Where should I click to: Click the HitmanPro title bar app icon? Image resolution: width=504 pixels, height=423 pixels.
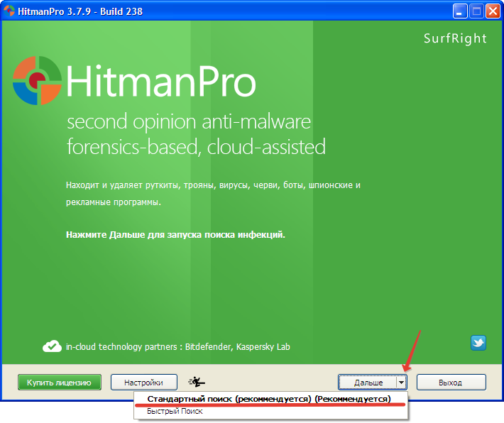[9, 11]
